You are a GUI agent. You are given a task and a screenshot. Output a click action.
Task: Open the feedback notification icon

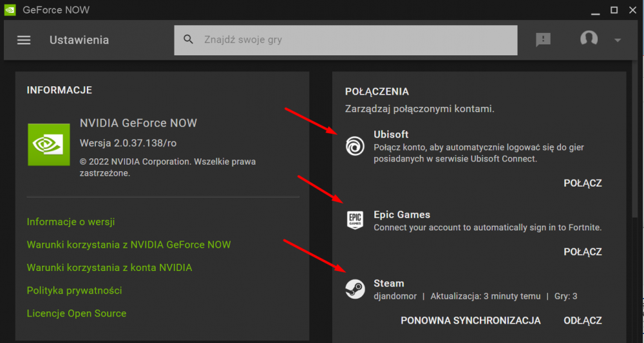tap(543, 40)
